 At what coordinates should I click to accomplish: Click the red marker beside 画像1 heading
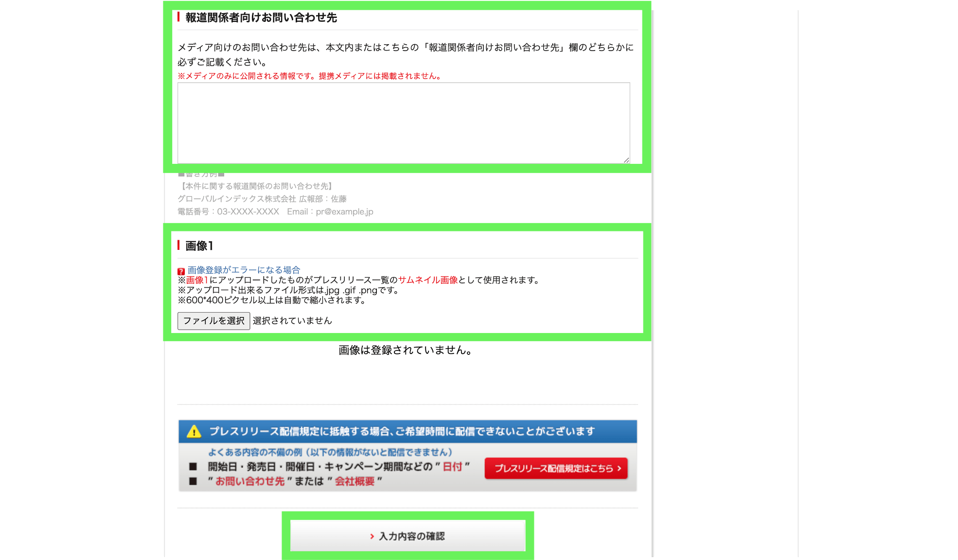[178, 245]
